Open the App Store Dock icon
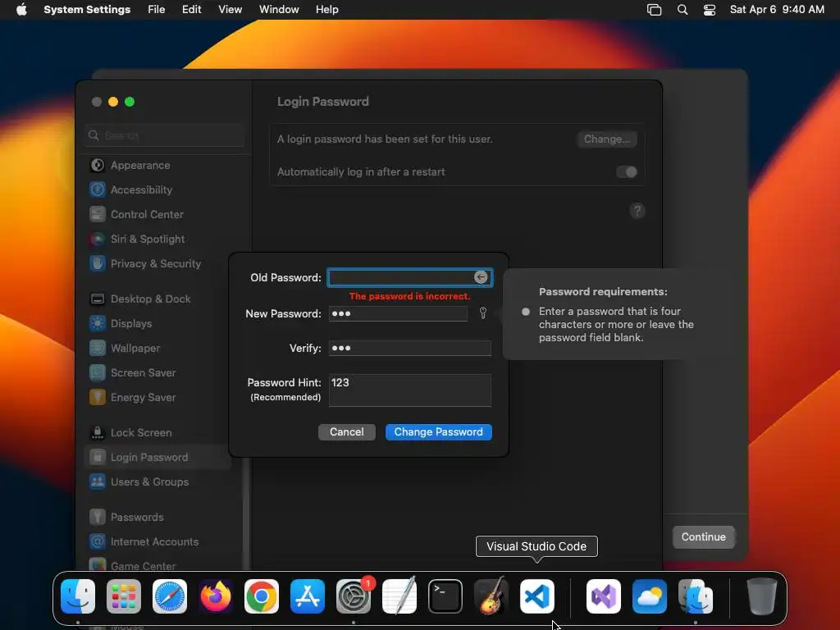Viewport: 840px width, 630px height. [308, 596]
